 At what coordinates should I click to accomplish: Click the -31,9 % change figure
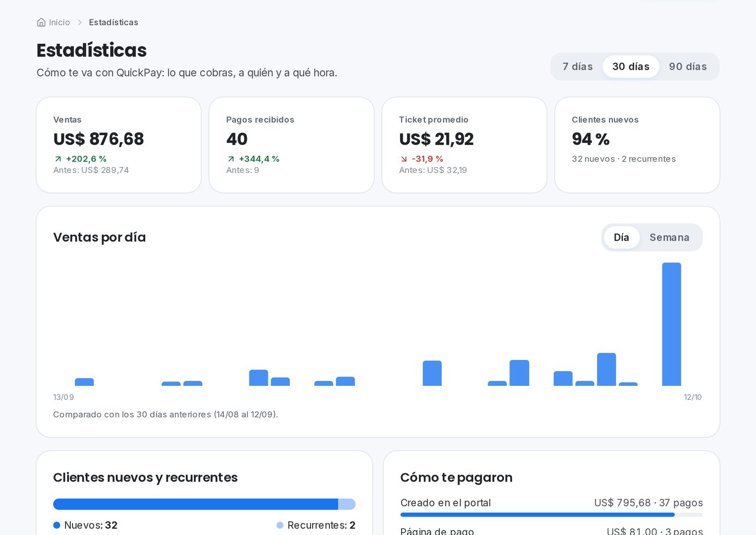point(428,159)
